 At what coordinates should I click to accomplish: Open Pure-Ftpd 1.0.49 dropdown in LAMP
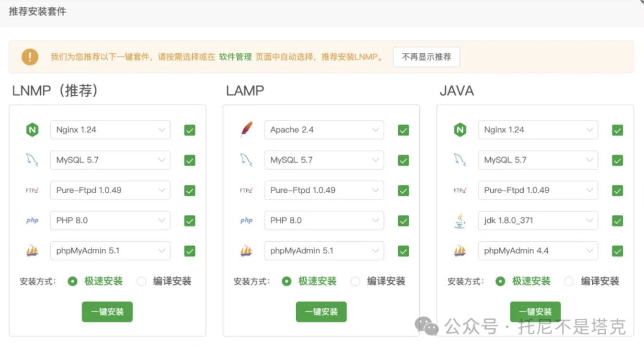point(324,190)
